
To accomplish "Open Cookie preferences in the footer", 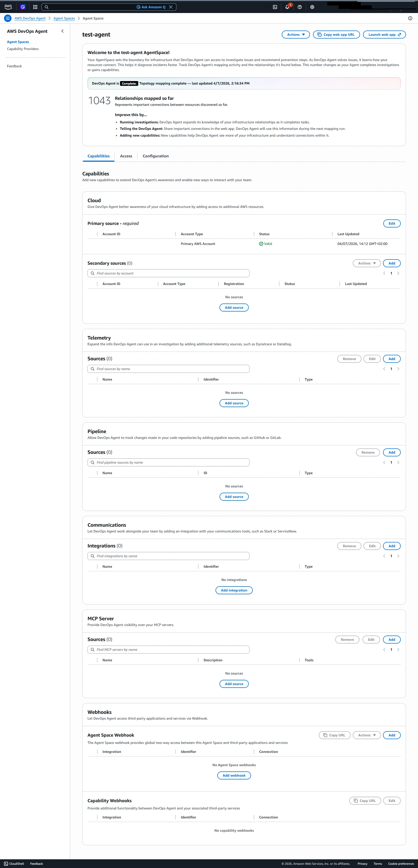I will coord(401,863).
